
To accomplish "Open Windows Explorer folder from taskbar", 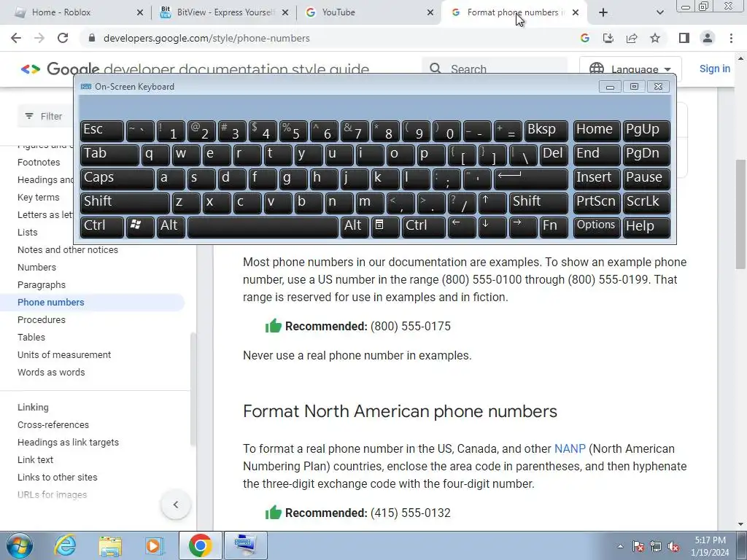I will point(110,545).
